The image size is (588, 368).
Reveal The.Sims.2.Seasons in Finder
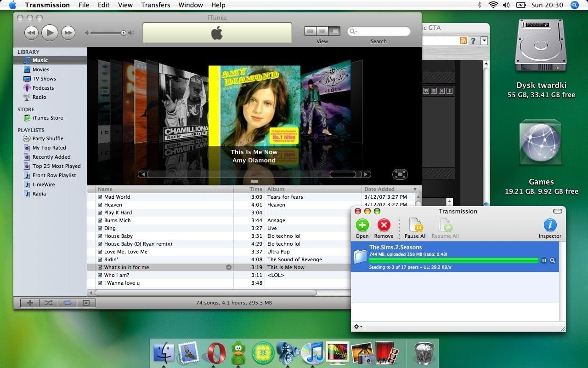click(x=553, y=260)
